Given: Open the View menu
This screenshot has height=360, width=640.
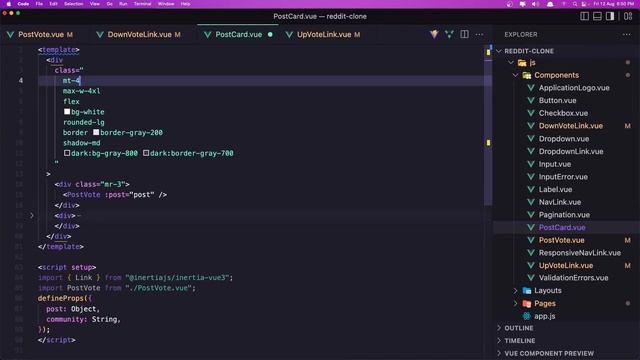Looking at the screenshot, I should [95, 4].
